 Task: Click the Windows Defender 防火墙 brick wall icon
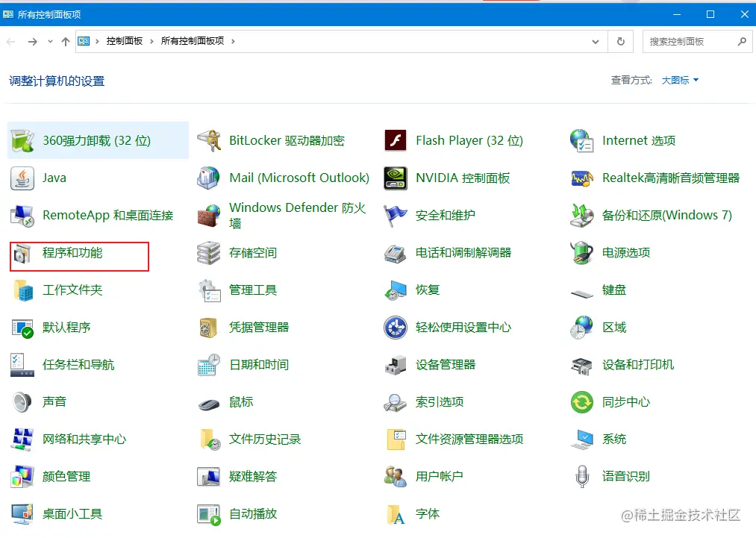point(209,216)
